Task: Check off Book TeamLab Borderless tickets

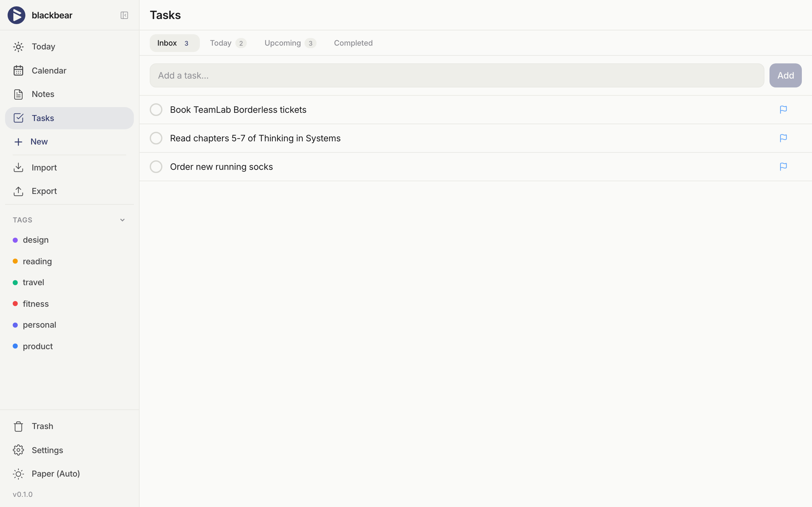Action: pyautogui.click(x=156, y=109)
